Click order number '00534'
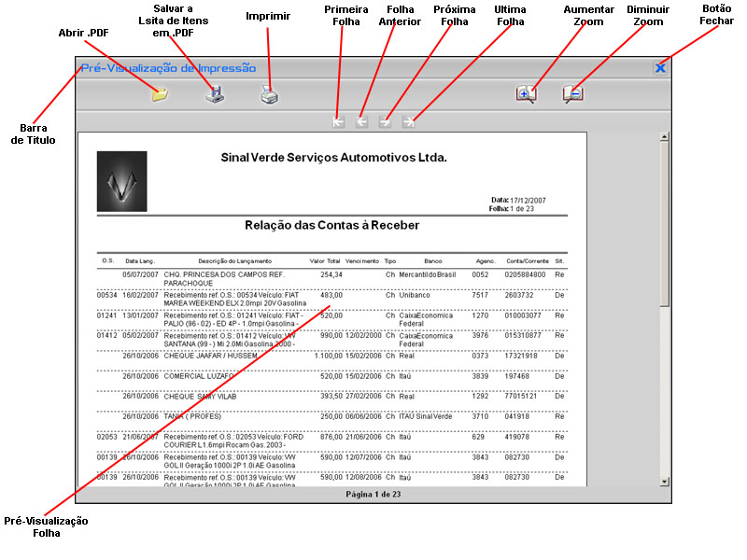This screenshot has height=560, width=747. point(106,295)
